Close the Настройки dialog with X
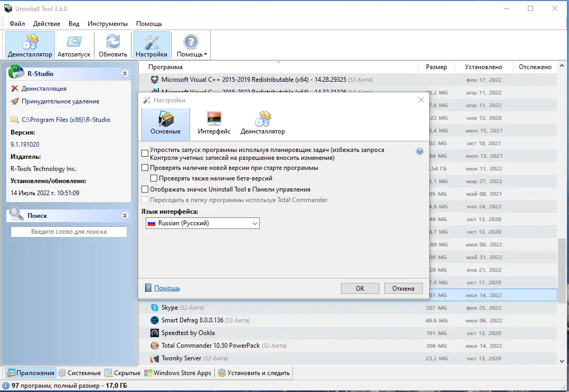This screenshot has width=569, height=392. 421,100
